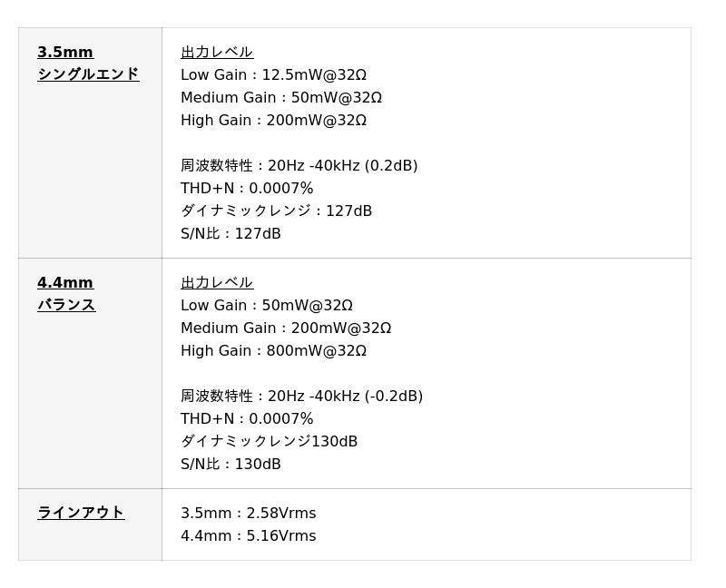Click 出力レベル in the 3.5mm row
The image size is (726, 588).
coord(217,53)
